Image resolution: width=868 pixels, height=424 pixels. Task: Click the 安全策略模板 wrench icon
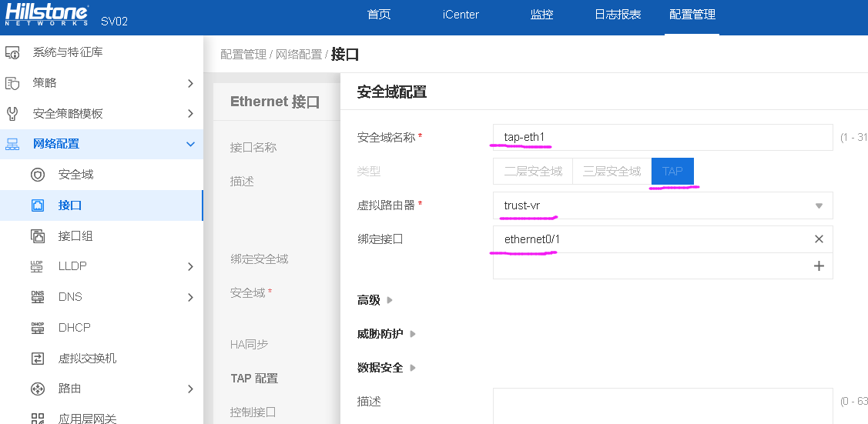[x=12, y=114]
